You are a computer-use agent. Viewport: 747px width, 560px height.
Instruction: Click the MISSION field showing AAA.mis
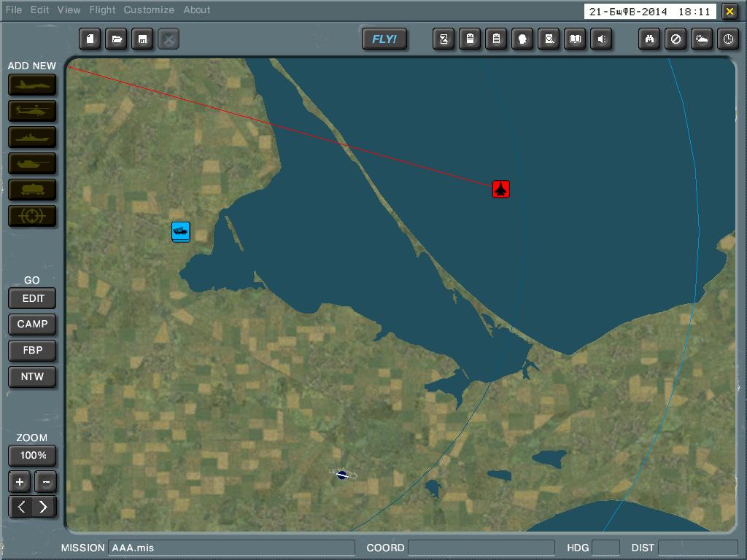coord(231,548)
